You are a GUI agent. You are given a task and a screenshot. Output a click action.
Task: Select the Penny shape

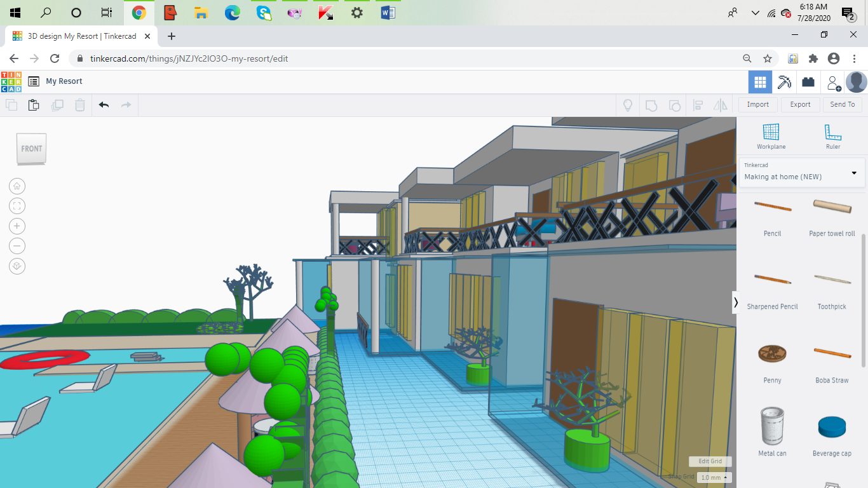tap(773, 363)
